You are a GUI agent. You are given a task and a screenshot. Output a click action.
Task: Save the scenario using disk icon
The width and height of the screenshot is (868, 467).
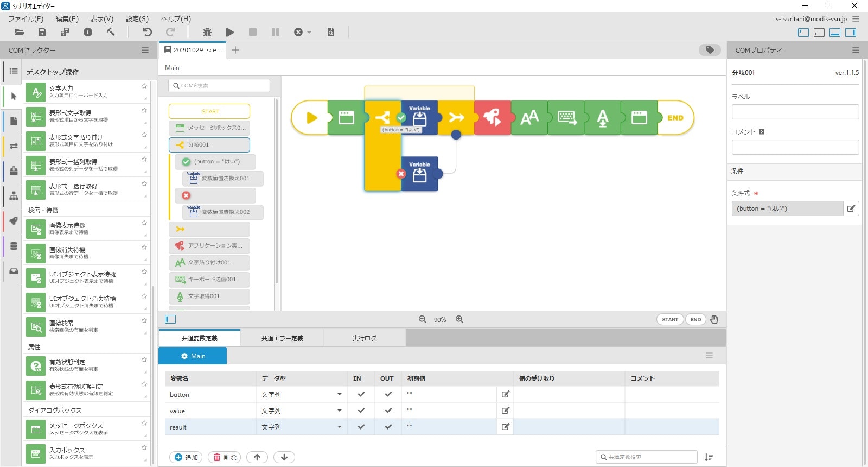[42, 32]
